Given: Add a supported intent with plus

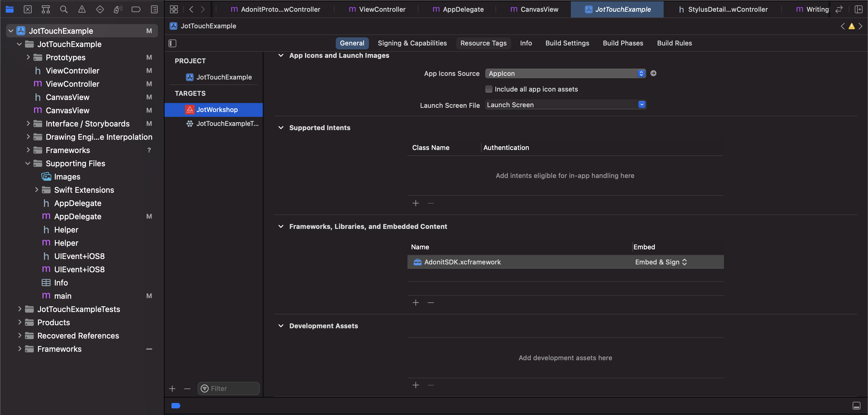Looking at the screenshot, I should pos(416,203).
